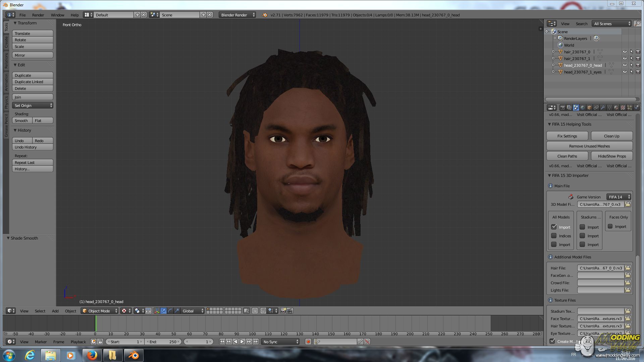Click the OpenGL render image camera icon

tap(283, 311)
